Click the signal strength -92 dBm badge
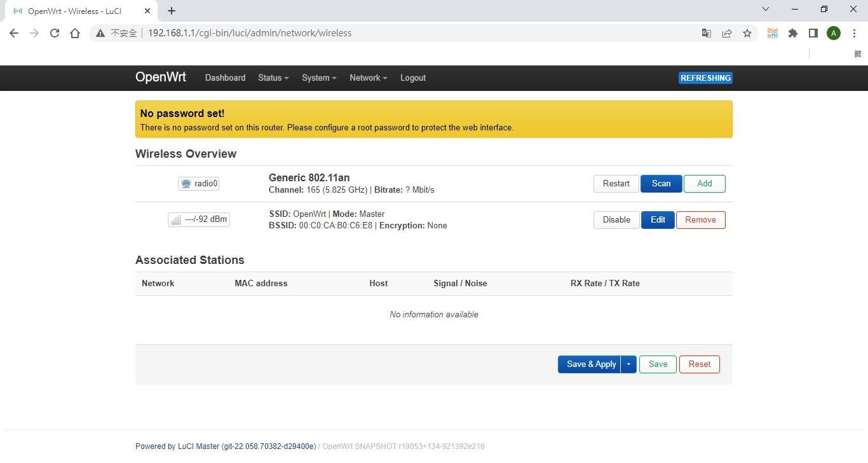 199,219
